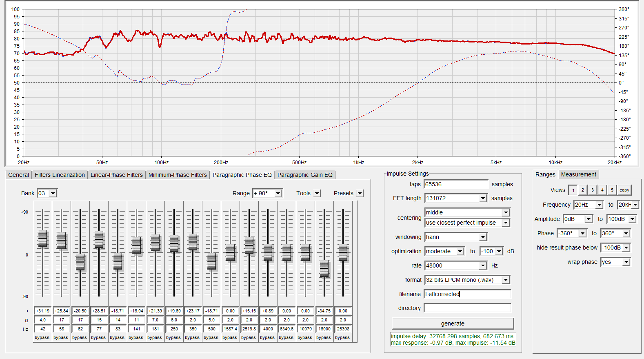This screenshot has height=359, width=644.
Task: Click the generate button
Action: click(x=453, y=323)
